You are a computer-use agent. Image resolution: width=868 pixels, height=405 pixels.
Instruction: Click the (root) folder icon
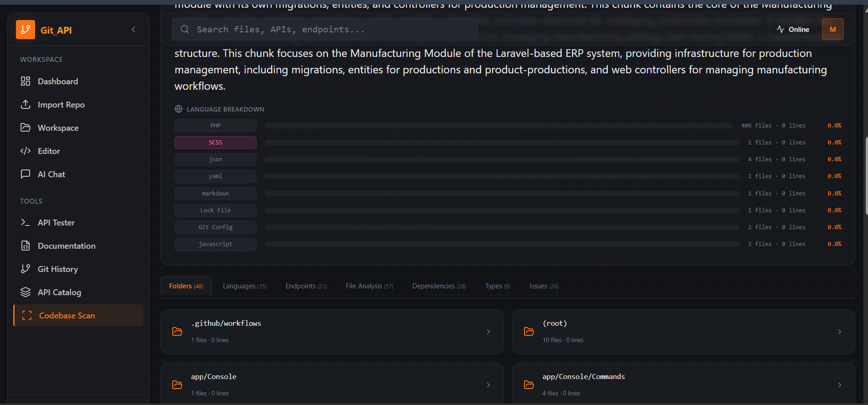[529, 332]
